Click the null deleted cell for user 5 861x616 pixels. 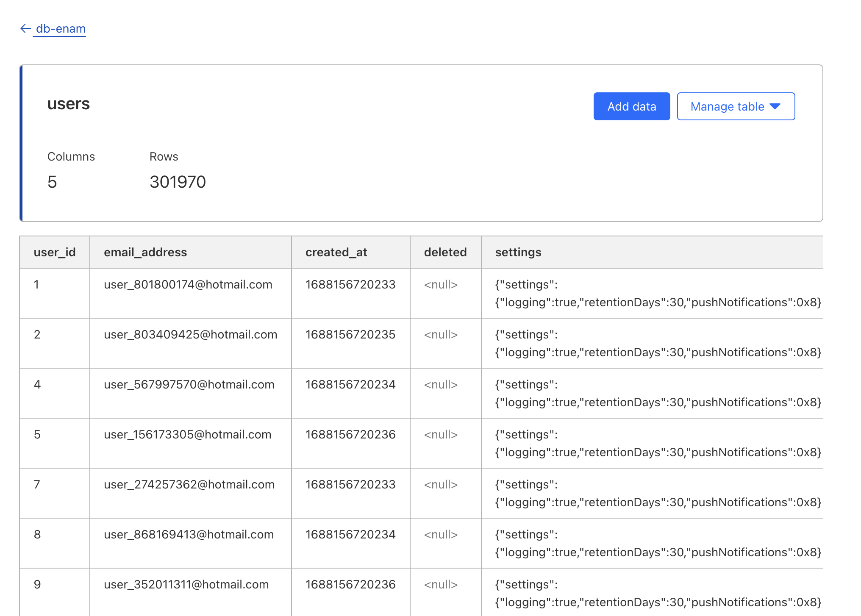(441, 434)
